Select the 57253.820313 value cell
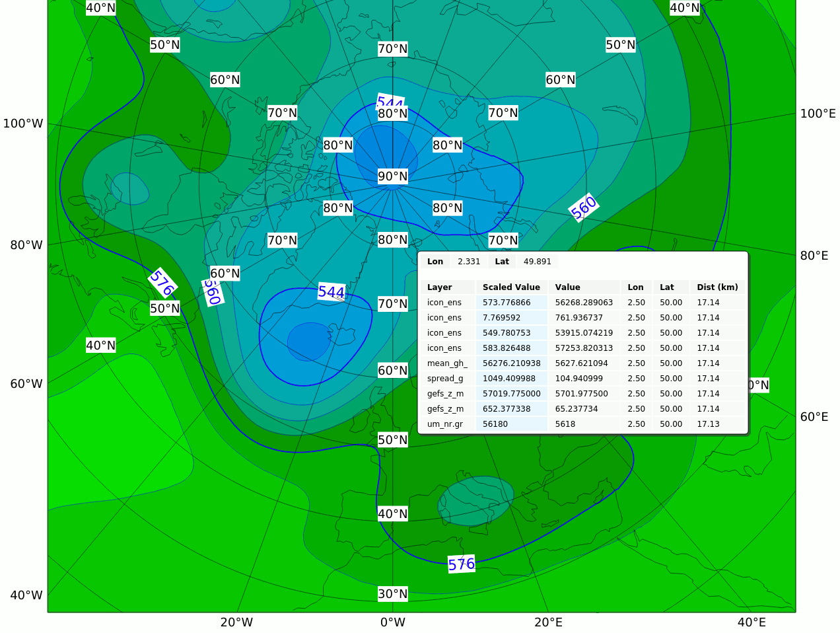 [x=584, y=348]
